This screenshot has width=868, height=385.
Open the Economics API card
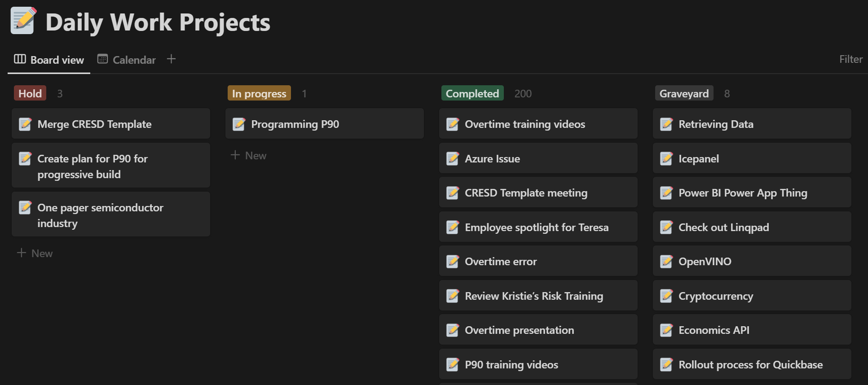point(752,329)
